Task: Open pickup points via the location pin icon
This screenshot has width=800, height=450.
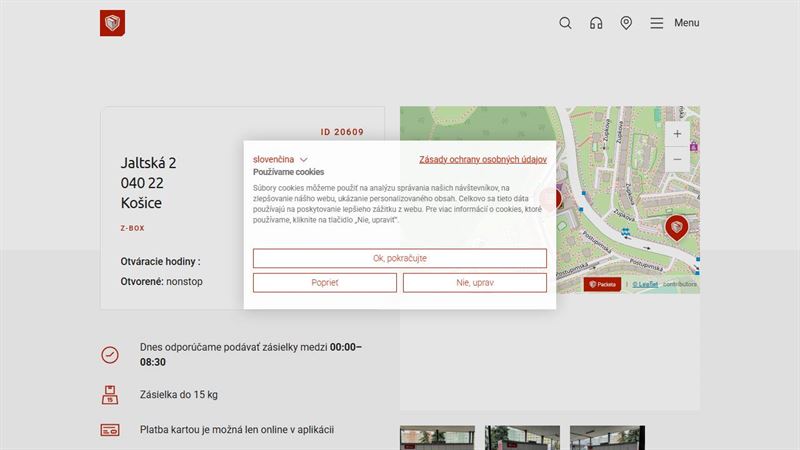Action: pyautogui.click(x=626, y=23)
